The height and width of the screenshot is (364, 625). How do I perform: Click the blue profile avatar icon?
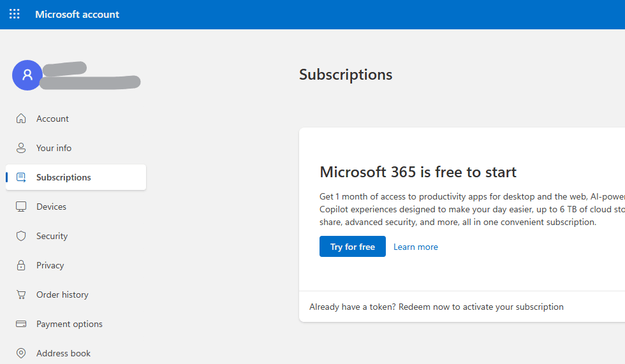tap(27, 75)
